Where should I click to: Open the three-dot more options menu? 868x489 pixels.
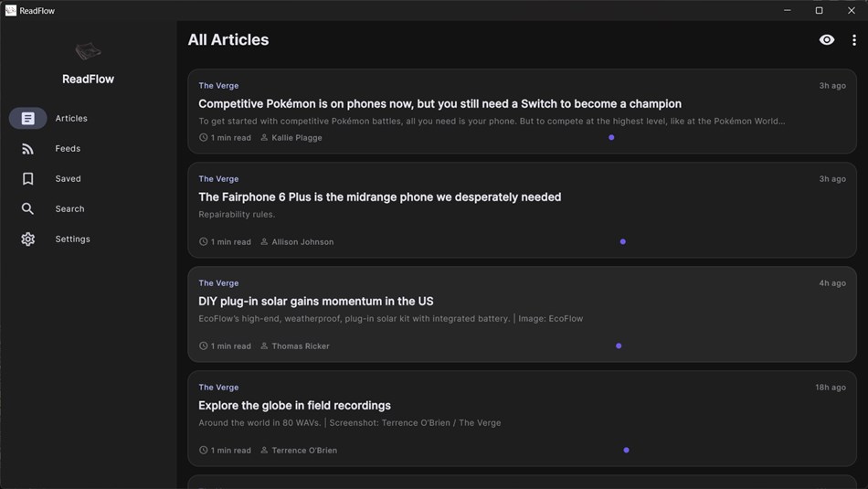pyautogui.click(x=854, y=40)
